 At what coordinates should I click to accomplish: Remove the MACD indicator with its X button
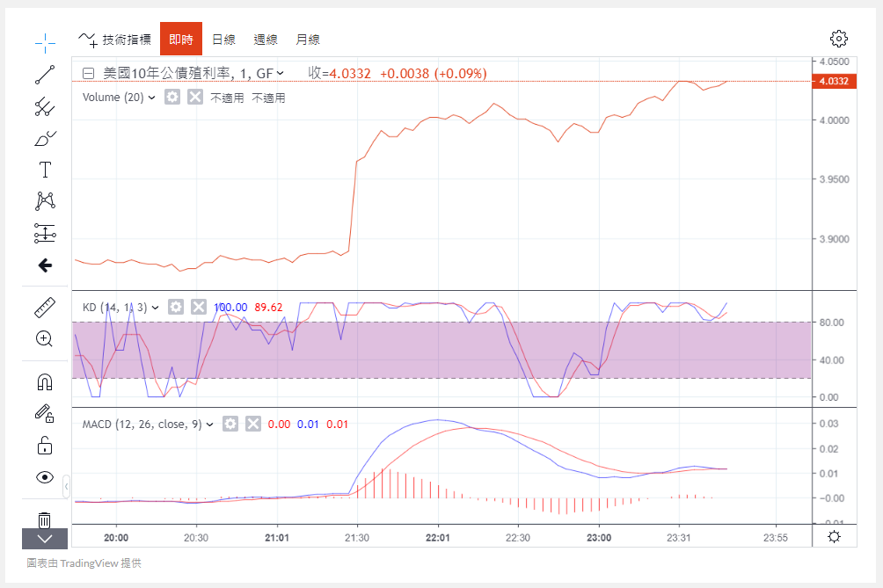[x=252, y=423]
